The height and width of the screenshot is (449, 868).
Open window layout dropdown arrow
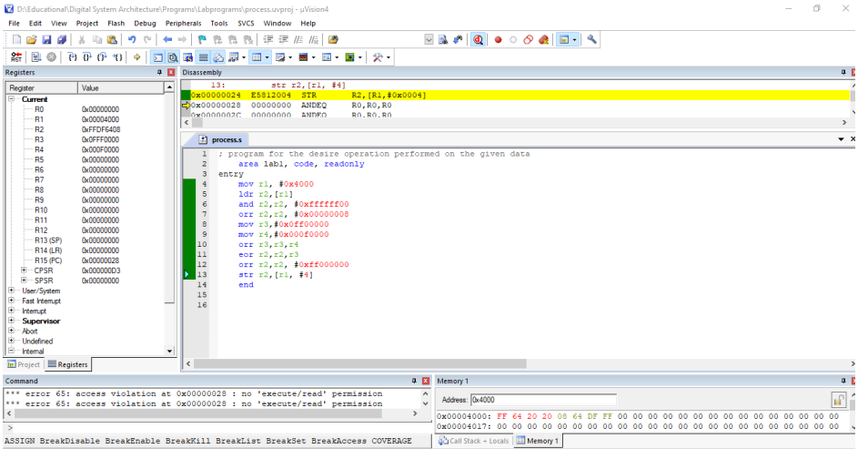click(x=575, y=40)
